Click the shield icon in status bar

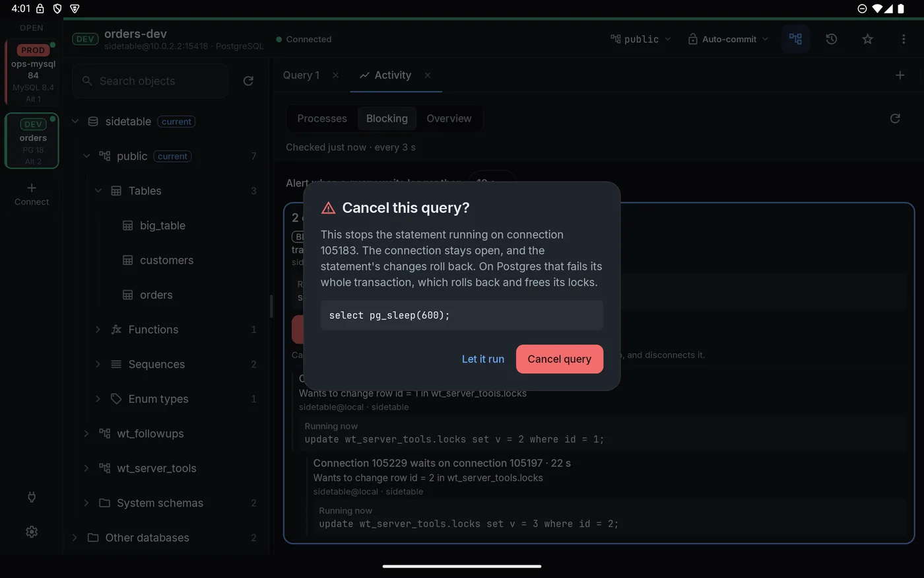point(57,9)
